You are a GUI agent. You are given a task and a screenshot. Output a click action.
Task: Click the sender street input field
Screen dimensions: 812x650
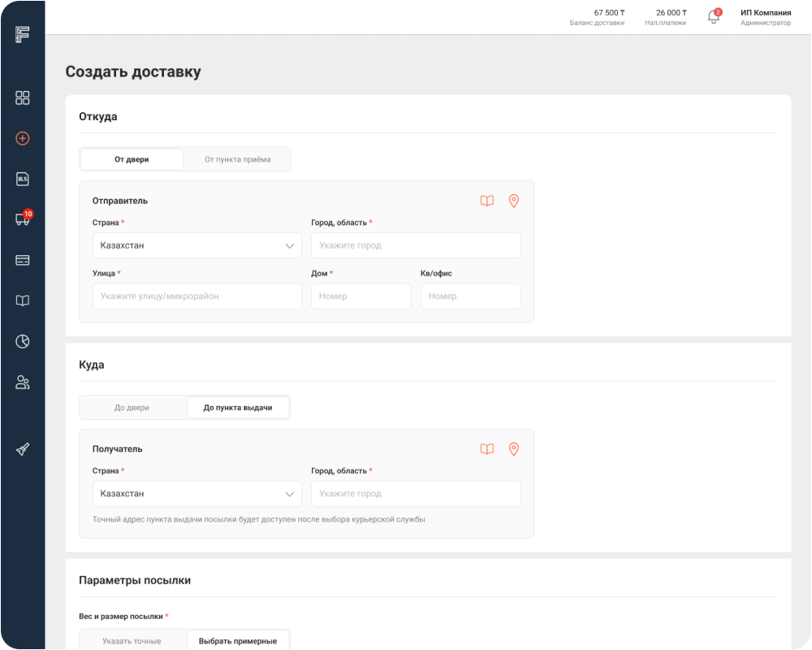(x=197, y=297)
